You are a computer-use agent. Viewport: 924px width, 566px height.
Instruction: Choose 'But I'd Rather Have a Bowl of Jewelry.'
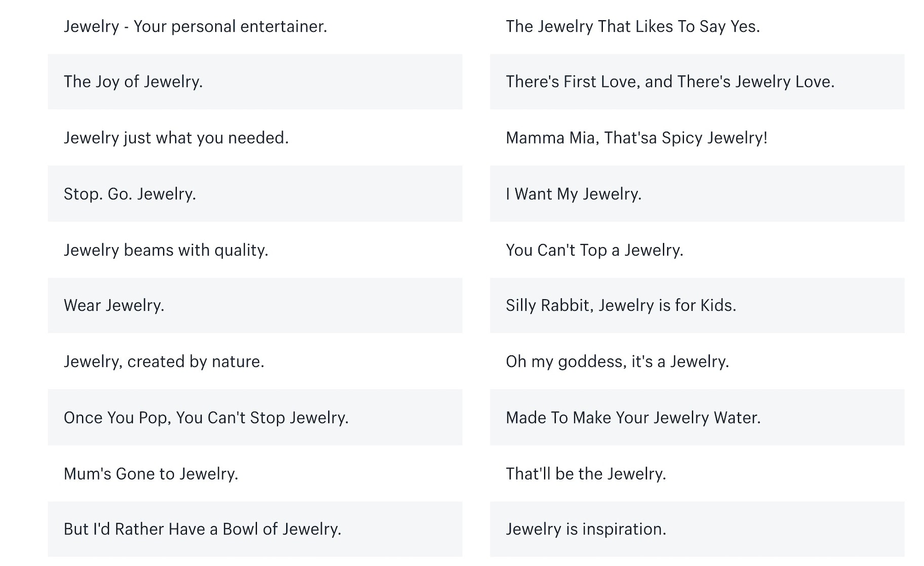(202, 529)
